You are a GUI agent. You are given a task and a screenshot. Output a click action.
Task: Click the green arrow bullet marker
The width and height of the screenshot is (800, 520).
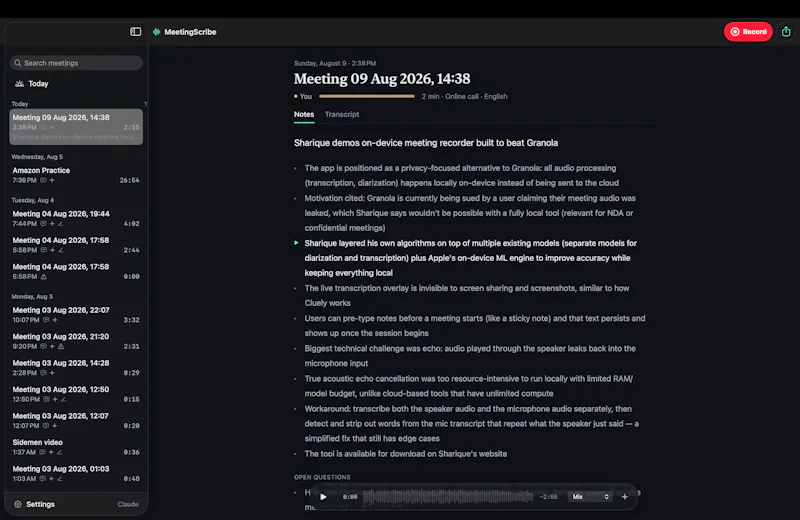coord(296,243)
